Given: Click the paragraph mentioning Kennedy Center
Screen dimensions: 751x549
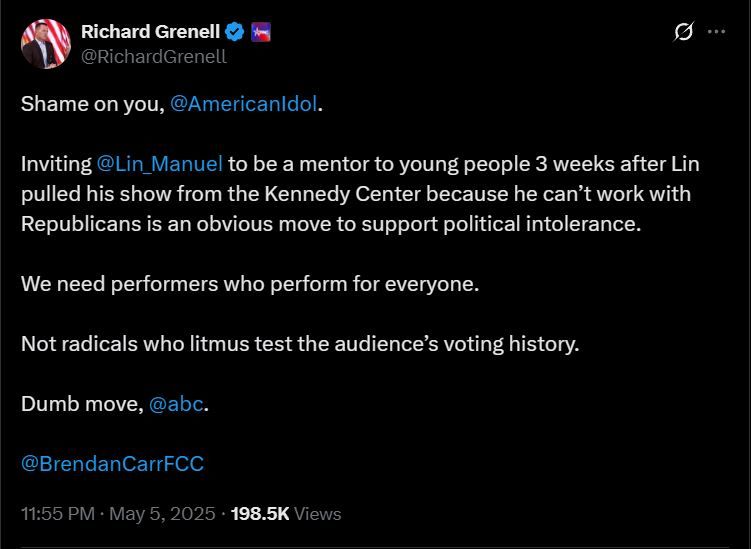Looking at the screenshot, I should pos(360,194).
